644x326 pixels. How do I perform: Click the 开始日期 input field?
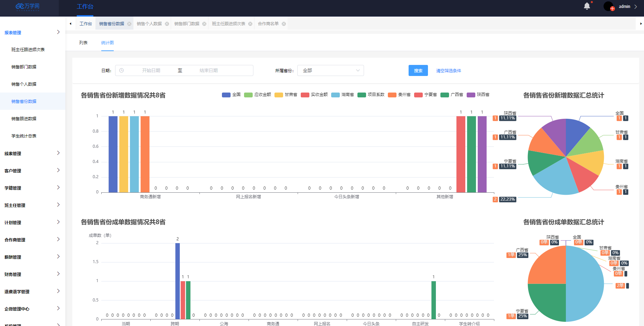click(x=151, y=70)
